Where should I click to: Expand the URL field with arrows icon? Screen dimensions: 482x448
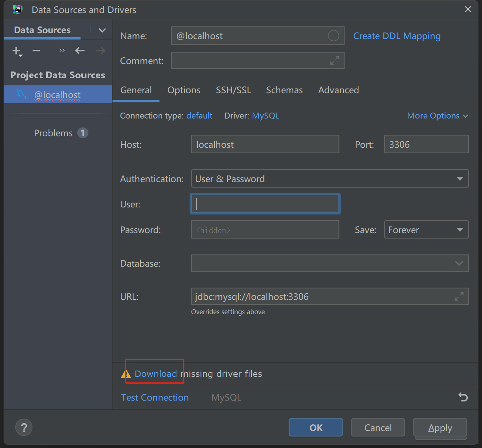click(x=459, y=296)
